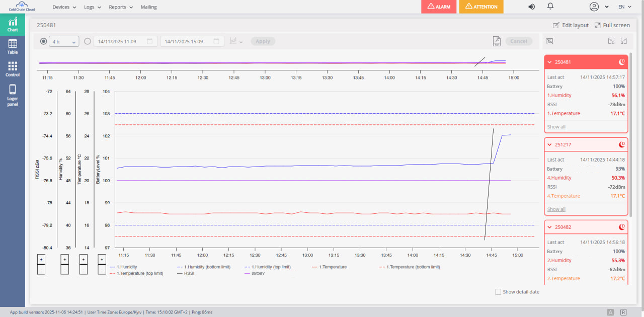The image size is (644, 317).
Task: Open the Control panel in sidebar
Action: pos(12,69)
